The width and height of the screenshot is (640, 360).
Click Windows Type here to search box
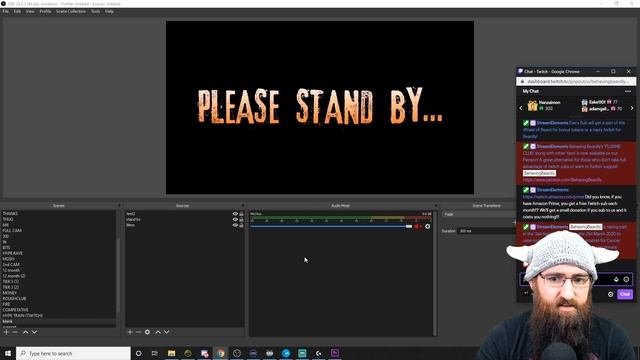(73, 353)
